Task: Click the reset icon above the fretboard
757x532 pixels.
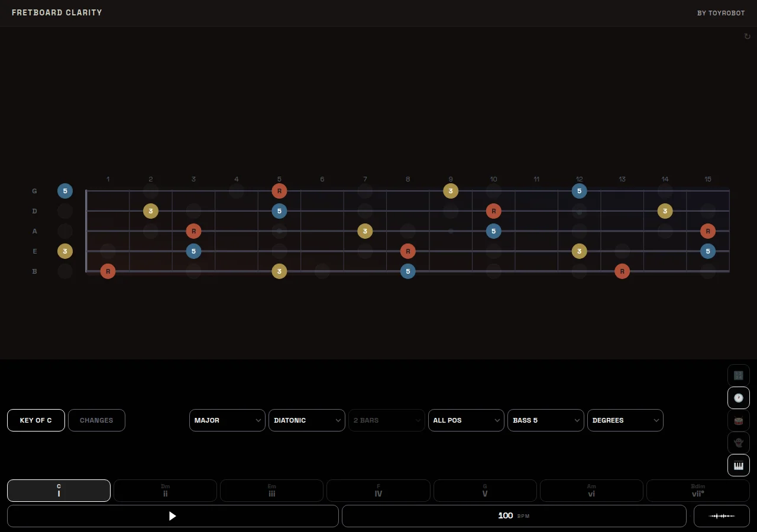Action: [747, 36]
